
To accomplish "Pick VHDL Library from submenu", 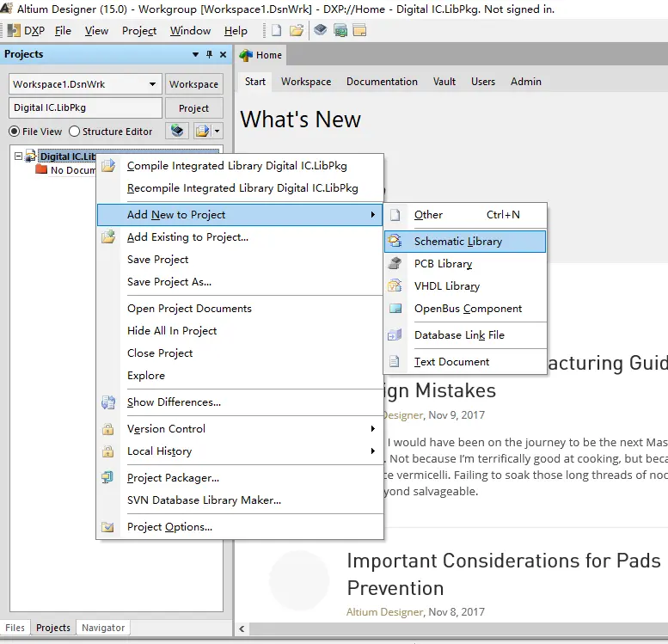I will [446, 286].
